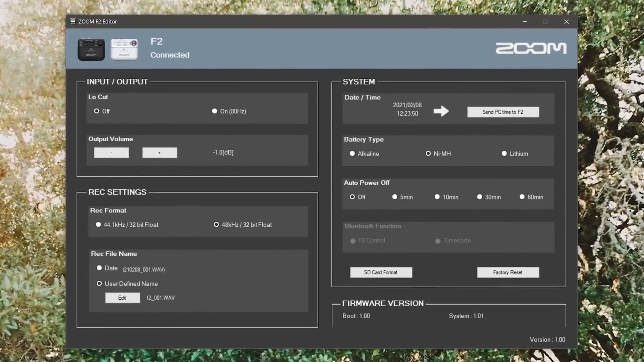Enable Lo Cut On (80Hz)
644x362 pixels.
pos(229,111)
